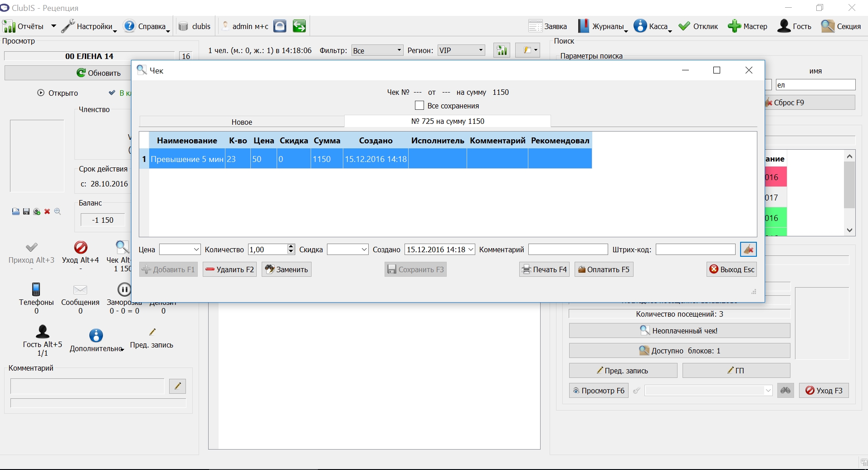Expand the Отчёты dropdown arrow
This screenshot has width=868, height=470.
point(54,26)
